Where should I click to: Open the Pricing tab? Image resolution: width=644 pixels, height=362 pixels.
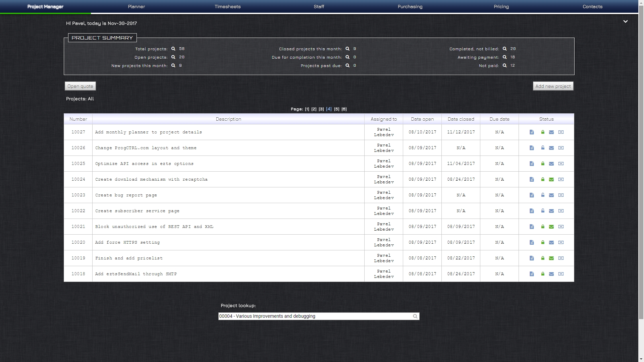501,7
